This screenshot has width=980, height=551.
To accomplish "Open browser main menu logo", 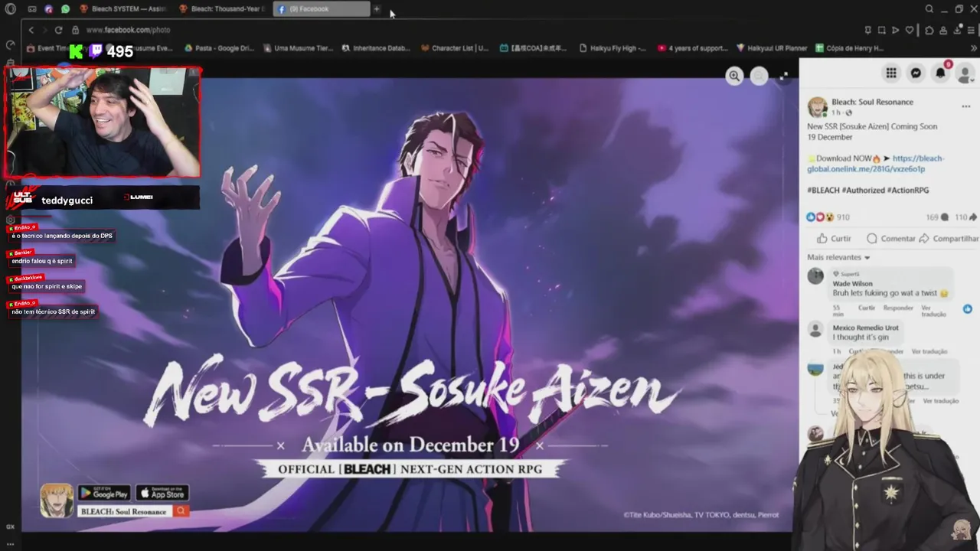I will click(x=10, y=9).
